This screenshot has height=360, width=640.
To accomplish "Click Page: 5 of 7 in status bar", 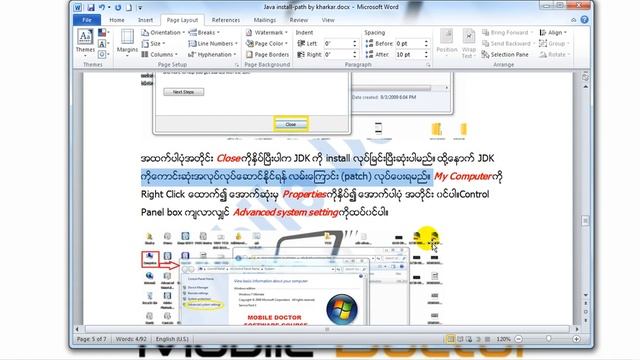I will pos(91,339).
